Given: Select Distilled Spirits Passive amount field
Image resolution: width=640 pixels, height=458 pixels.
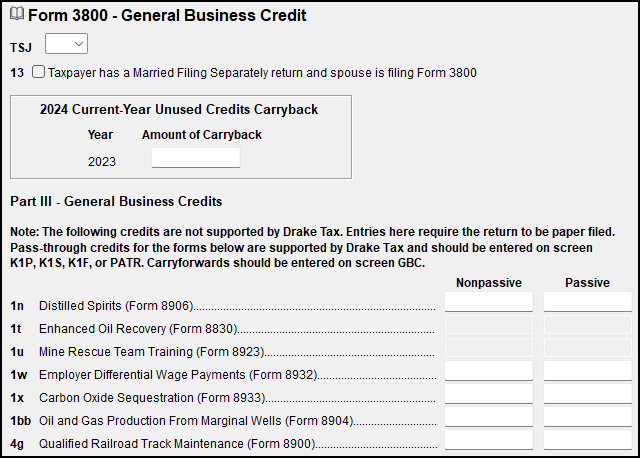Looking at the screenshot, I should 588,302.
